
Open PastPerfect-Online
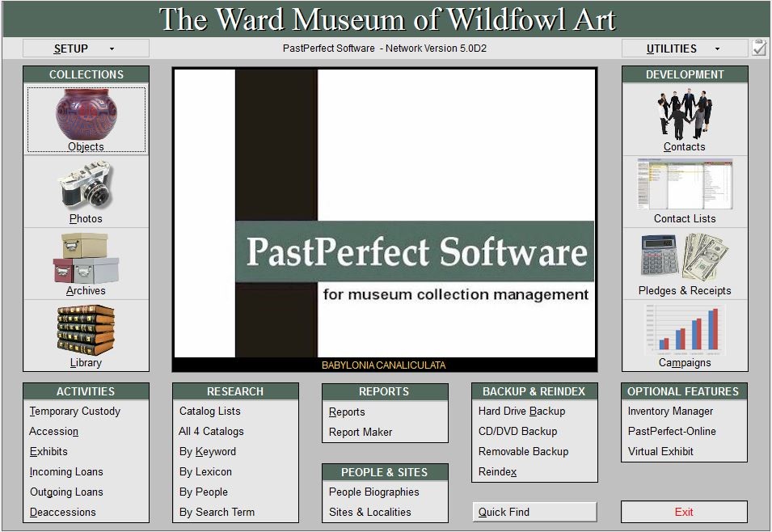click(x=672, y=431)
